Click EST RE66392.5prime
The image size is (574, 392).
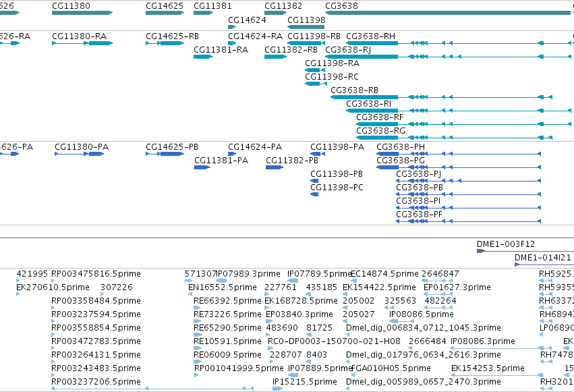pos(198,308)
